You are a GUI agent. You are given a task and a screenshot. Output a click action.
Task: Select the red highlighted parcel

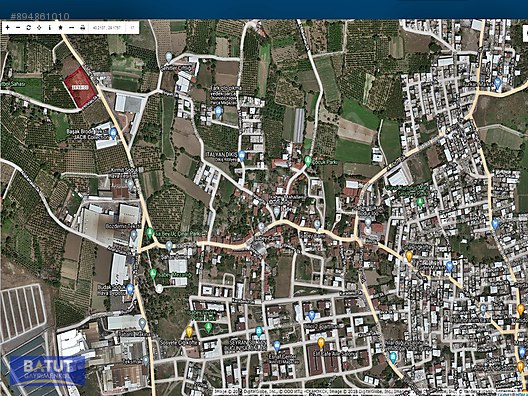coord(80,88)
